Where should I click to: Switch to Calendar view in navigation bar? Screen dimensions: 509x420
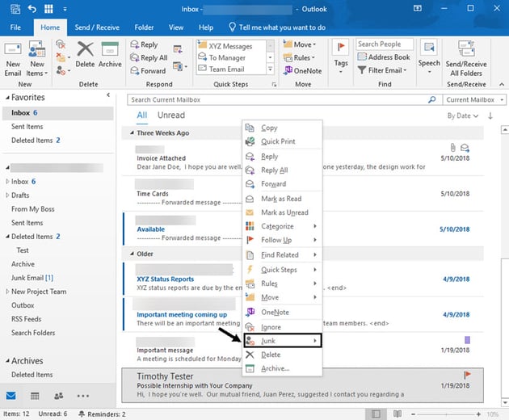coord(35,396)
